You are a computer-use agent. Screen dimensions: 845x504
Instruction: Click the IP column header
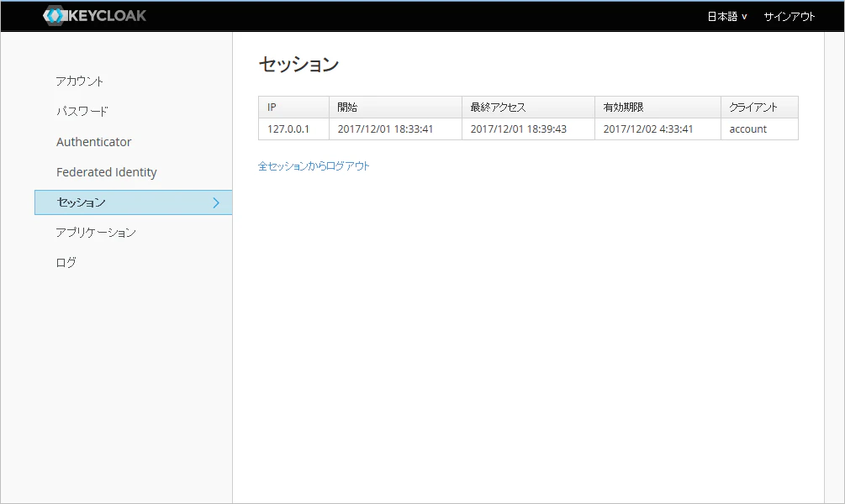coord(293,108)
